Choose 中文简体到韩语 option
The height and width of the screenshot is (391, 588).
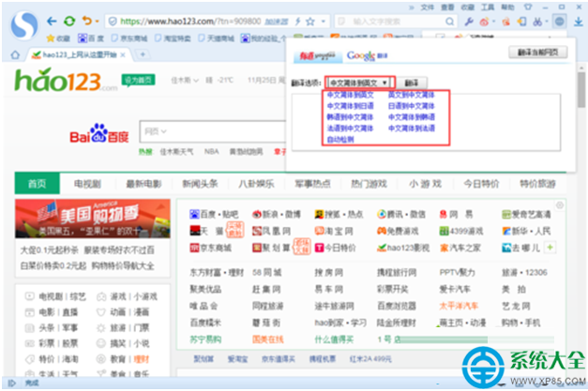[412, 117]
